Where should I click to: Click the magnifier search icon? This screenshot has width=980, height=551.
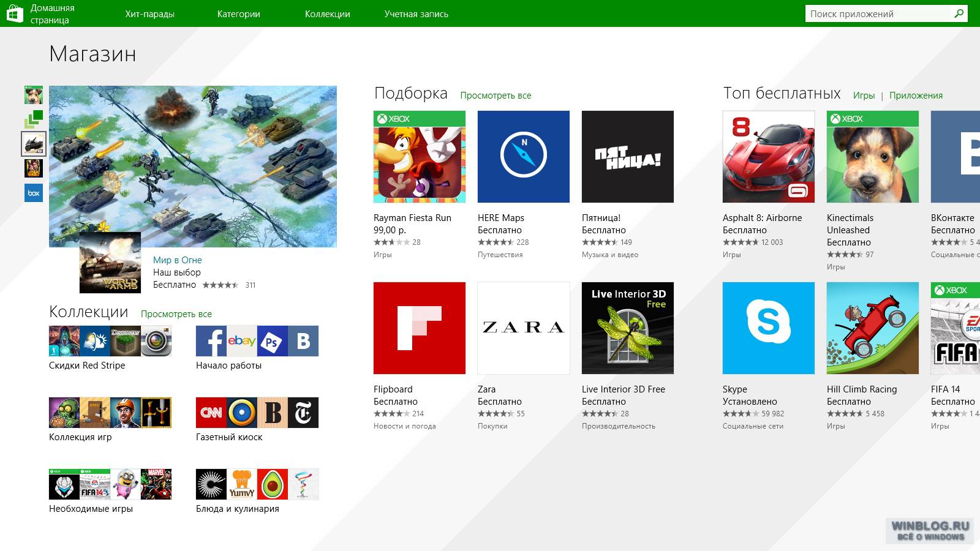[x=959, y=13]
